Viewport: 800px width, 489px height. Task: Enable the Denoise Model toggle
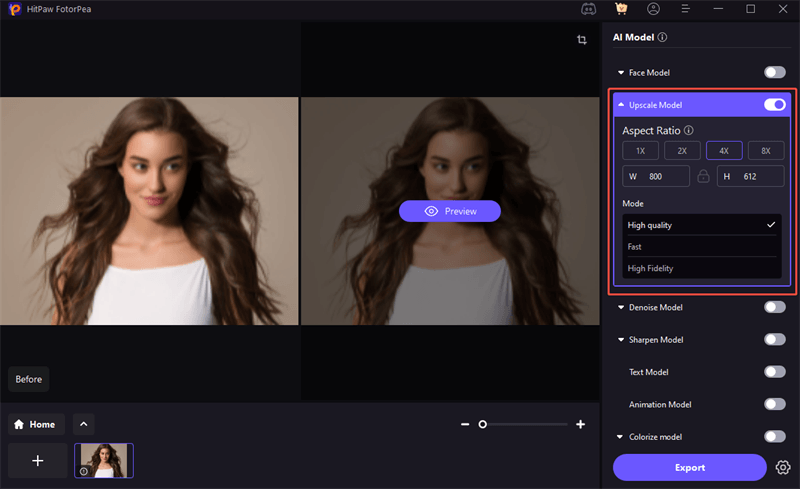tap(774, 307)
